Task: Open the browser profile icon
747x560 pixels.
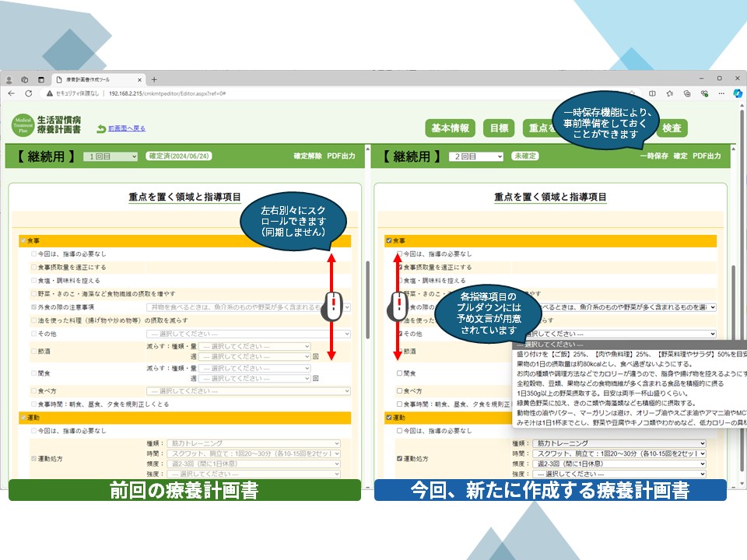Action: coord(9,80)
